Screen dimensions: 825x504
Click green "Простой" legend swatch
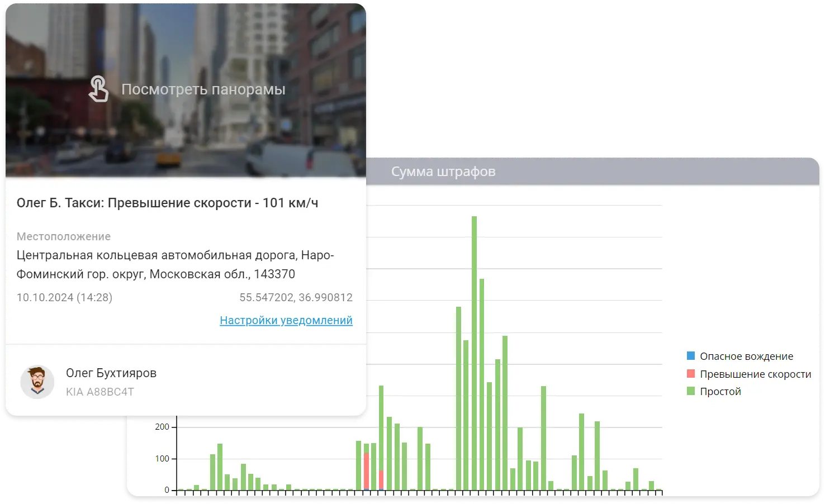(x=691, y=391)
